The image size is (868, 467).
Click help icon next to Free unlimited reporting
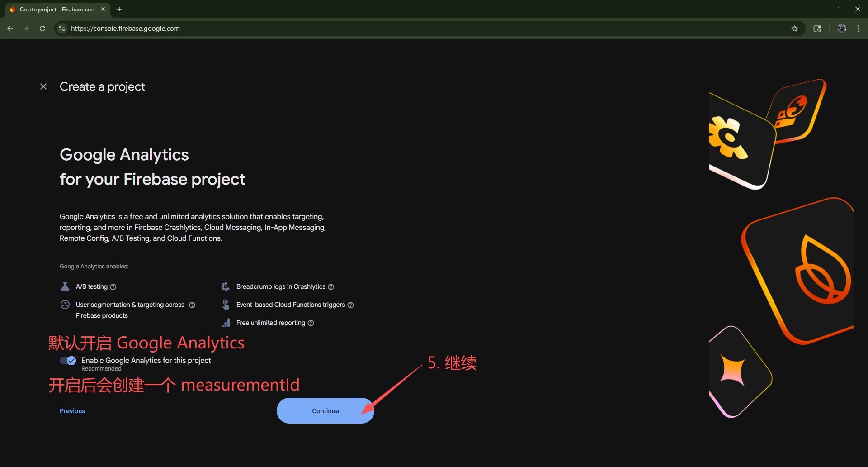[311, 323]
